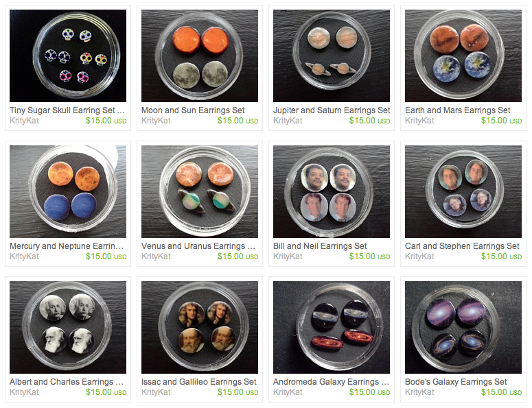The image size is (532, 408).
Task: Open the Carl and Stephen earrings photo
Action: tap(463, 191)
